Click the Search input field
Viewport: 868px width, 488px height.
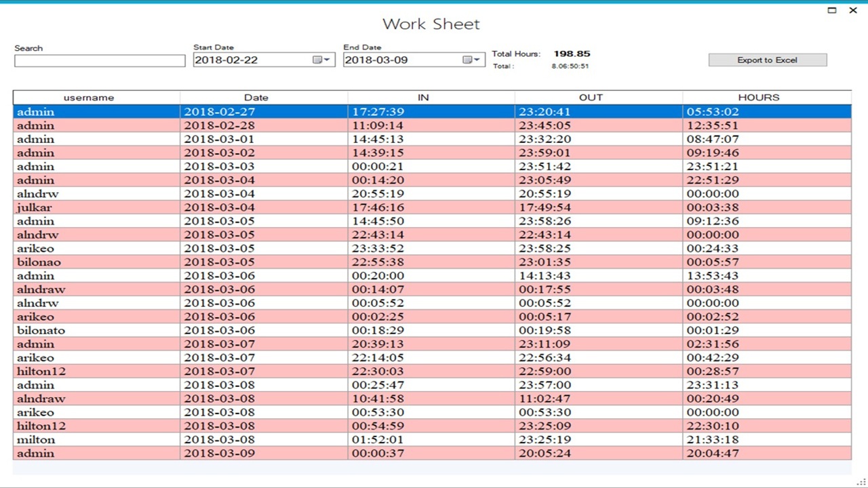tap(100, 60)
